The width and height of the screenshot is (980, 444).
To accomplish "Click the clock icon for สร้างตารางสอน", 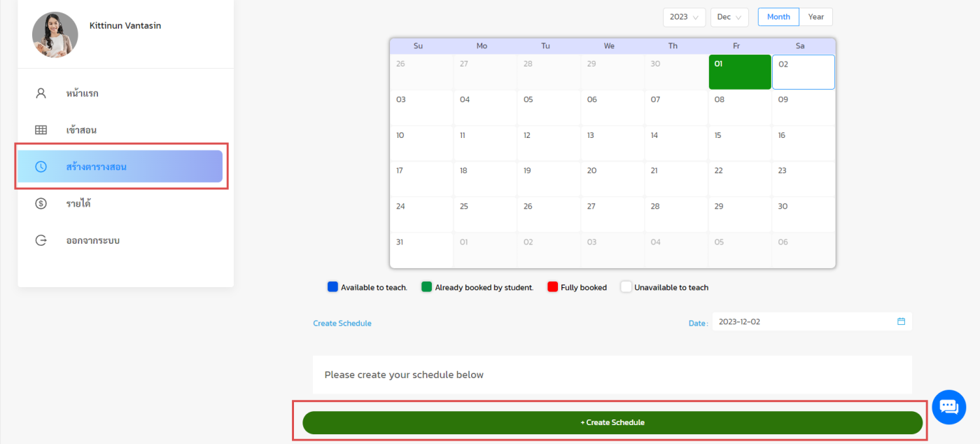I will (x=41, y=167).
